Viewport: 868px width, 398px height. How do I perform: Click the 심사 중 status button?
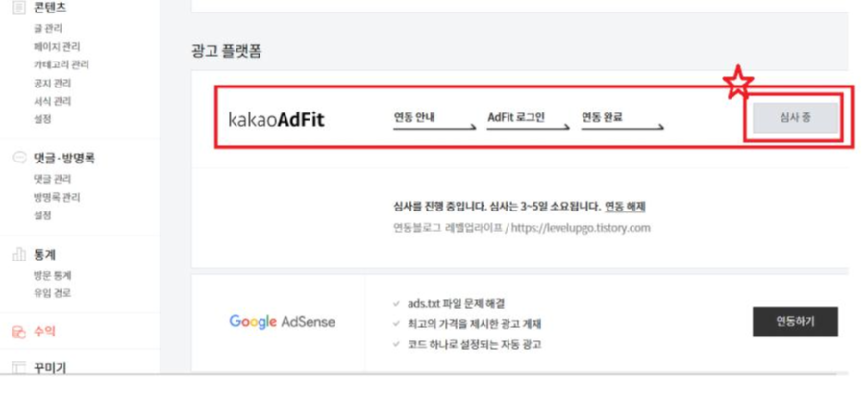tap(796, 118)
